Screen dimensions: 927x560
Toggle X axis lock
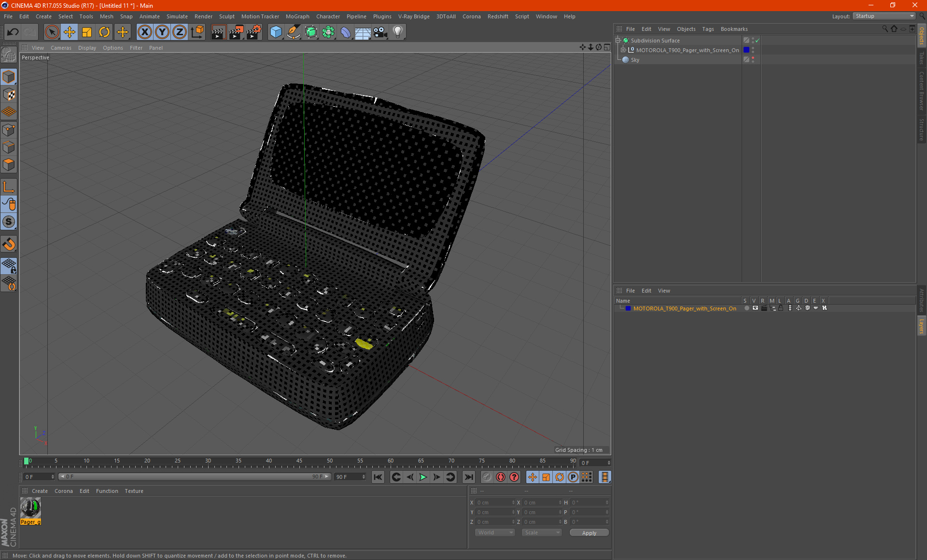(144, 32)
